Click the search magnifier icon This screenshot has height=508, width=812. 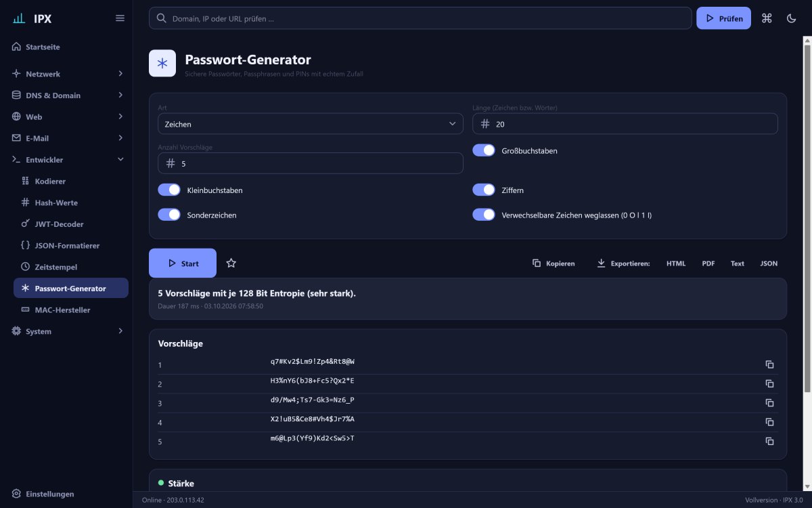(x=162, y=18)
